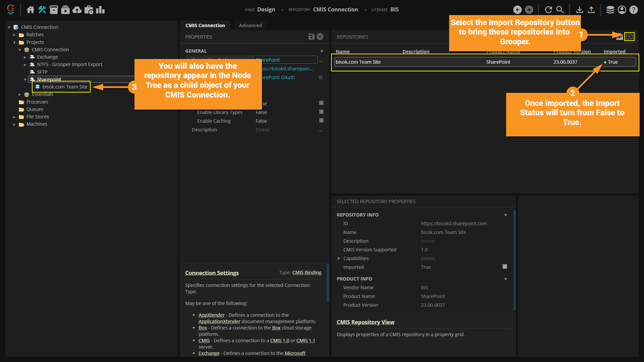
Task: Select the CMIS Connection tab
Action: click(205, 25)
